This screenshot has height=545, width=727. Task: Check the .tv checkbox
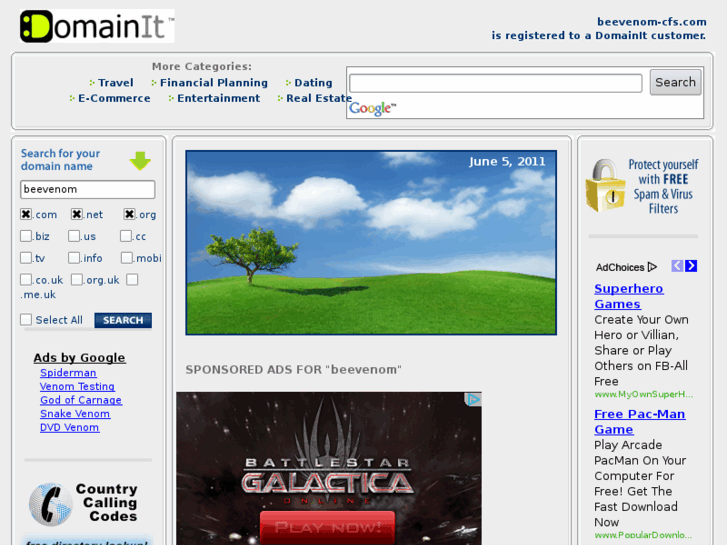(x=26, y=257)
